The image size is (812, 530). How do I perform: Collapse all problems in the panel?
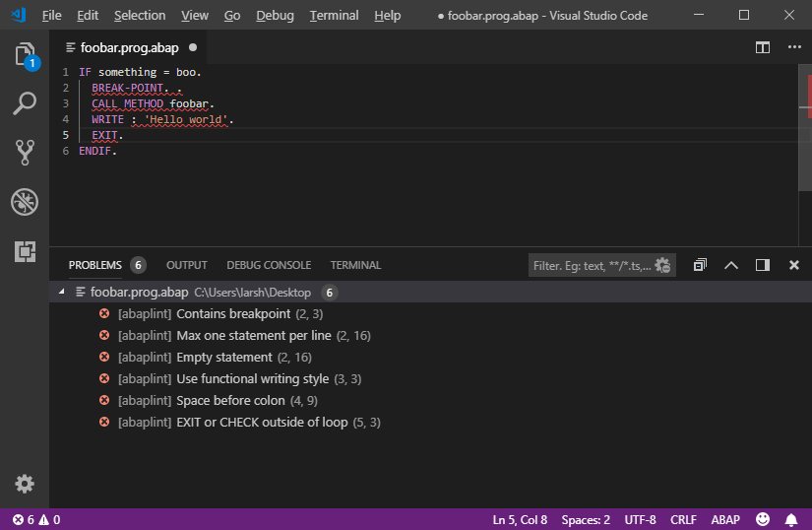pyautogui.click(x=700, y=265)
